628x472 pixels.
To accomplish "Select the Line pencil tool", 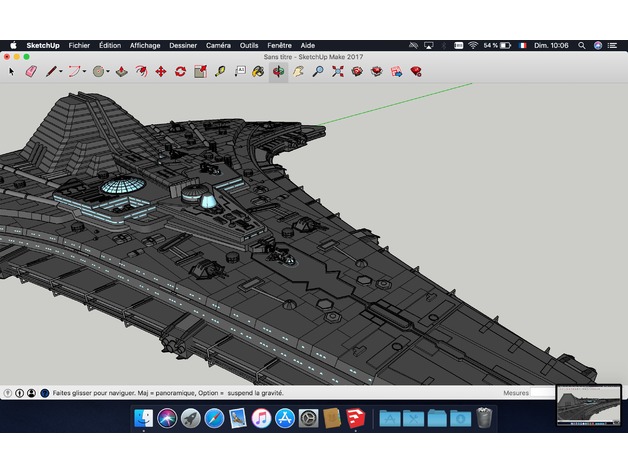I will [51, 72].
